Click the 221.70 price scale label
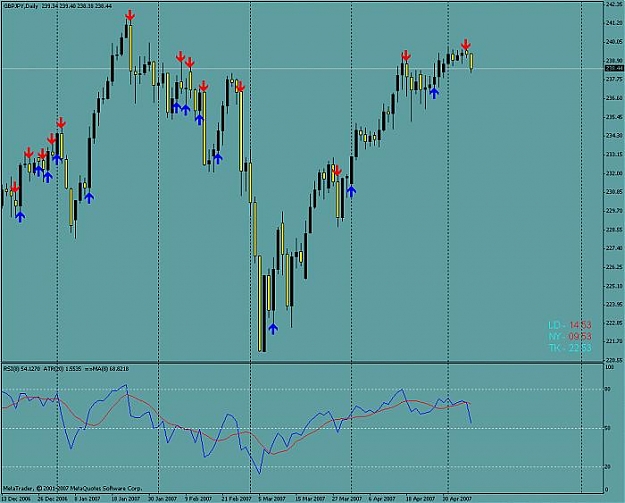The width and height of the screenshot is (625, 503). coord(614,341)
